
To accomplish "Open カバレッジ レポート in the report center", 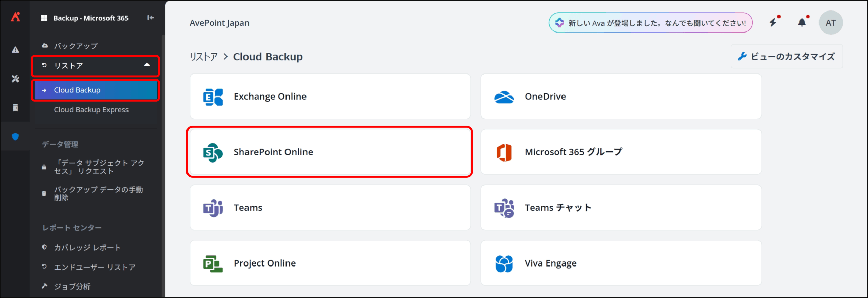I will [87, 248].
